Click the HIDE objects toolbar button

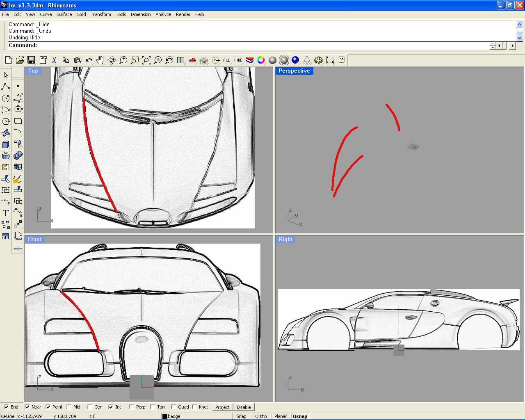pos(238,60)
